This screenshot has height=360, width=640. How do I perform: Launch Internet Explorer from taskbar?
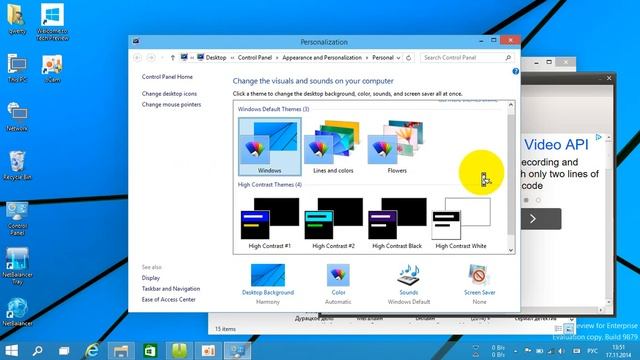(92, 351)
